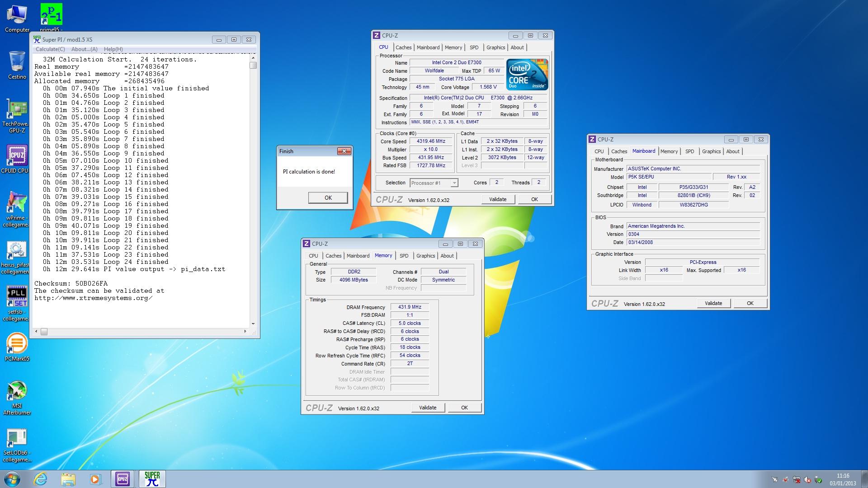
Task: Open the Cestino recycle bin icon
Action: click(17, 65)
